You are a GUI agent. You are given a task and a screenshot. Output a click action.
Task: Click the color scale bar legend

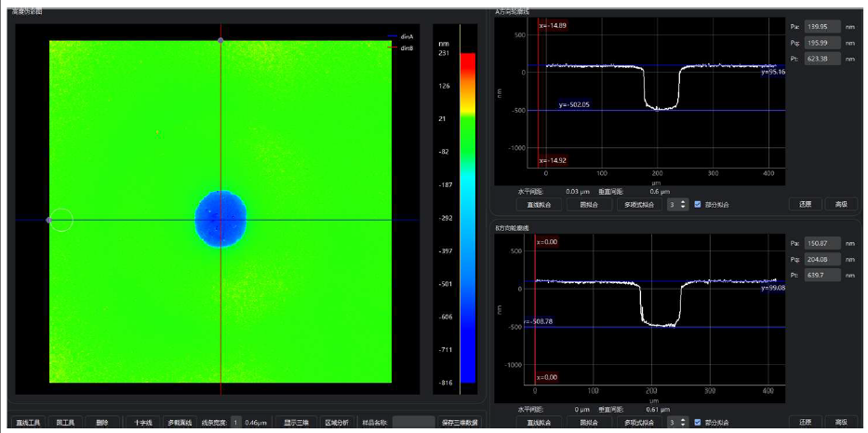coord(468,218)
